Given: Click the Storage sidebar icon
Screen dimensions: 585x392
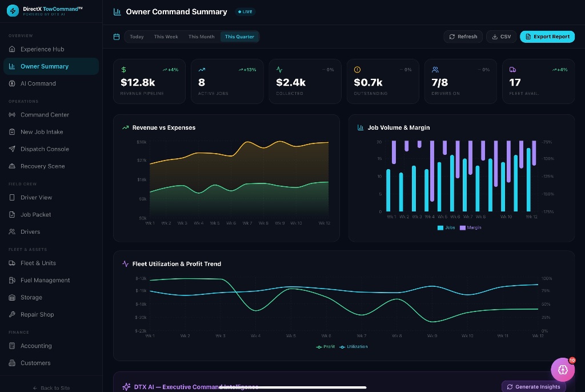Looking at the screenshot, I should point(12,297).
